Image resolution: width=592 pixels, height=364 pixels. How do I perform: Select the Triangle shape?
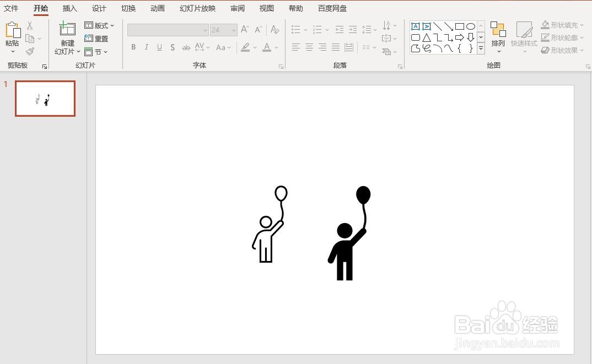427,37
